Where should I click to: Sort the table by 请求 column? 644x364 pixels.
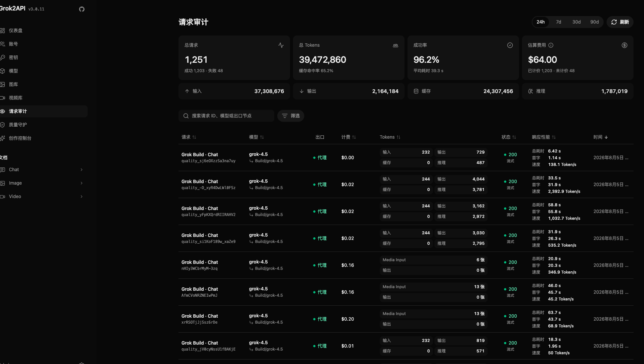click(x=189, y=137)
